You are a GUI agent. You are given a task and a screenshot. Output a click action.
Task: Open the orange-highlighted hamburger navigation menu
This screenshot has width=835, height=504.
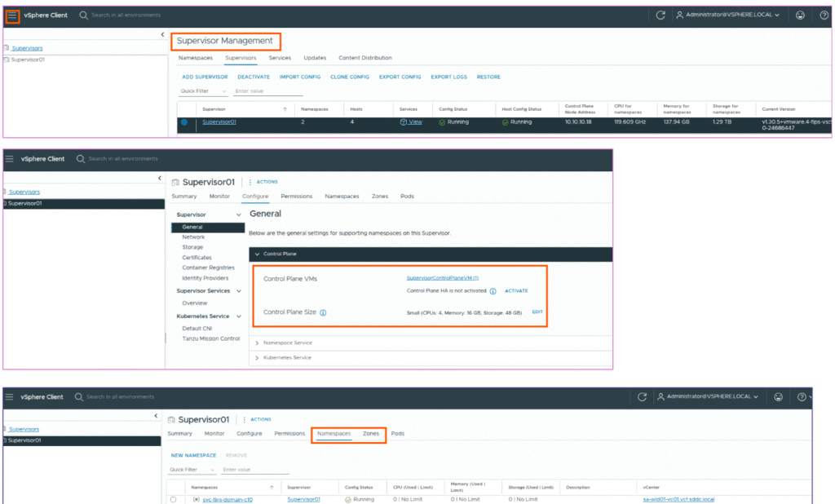coord(12,15)
